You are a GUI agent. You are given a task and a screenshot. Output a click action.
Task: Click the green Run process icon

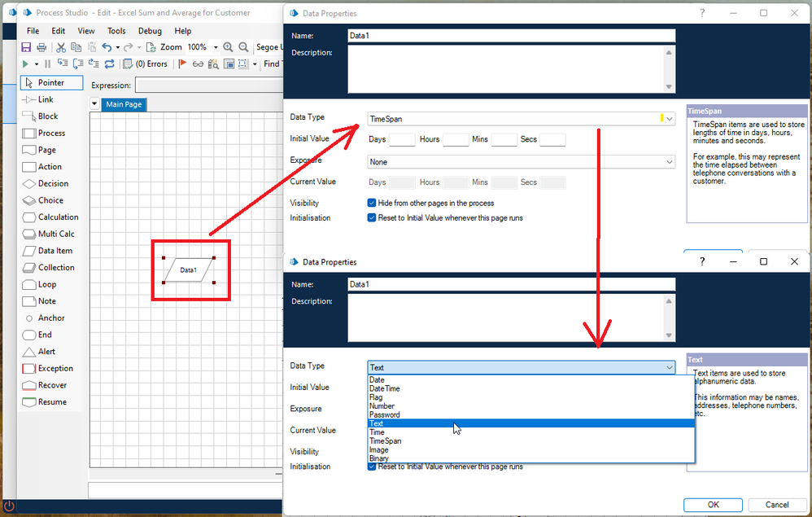26,64
